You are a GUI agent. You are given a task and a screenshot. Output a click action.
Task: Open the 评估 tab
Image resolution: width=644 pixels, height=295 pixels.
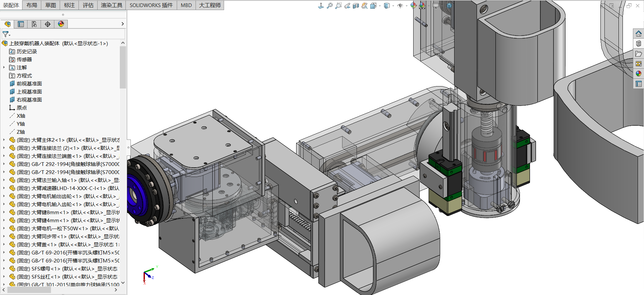88,5
